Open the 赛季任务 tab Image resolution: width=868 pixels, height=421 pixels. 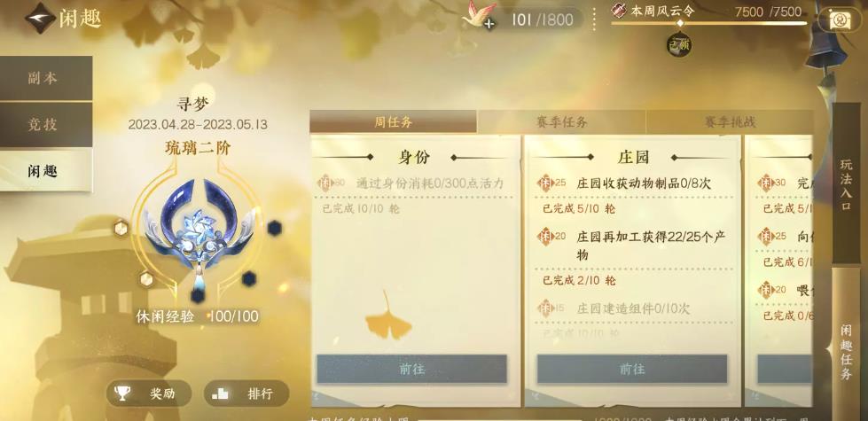coord(561,121)
